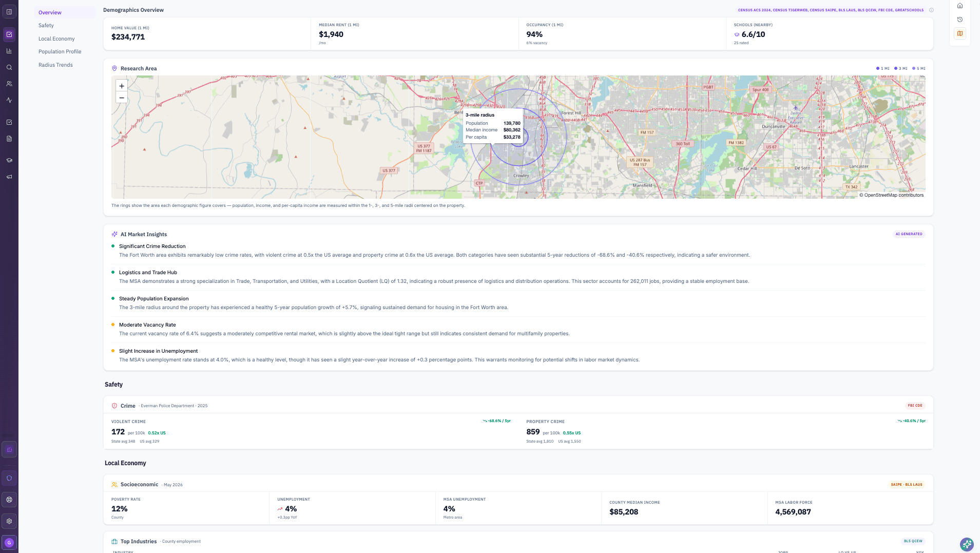Click the Poverty Rate 12% value
This screenshot has height=553, width=980.
pyautogui.click(x=120, y=509)
